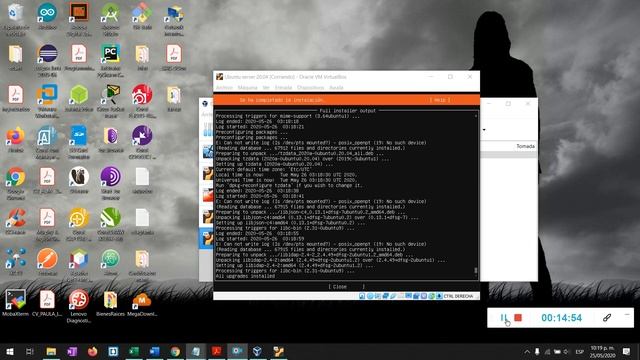Screen dimensions: 640x360
Task: Open the CorelDRAW green desktop shortcut
Action: [x=111, y=224]
